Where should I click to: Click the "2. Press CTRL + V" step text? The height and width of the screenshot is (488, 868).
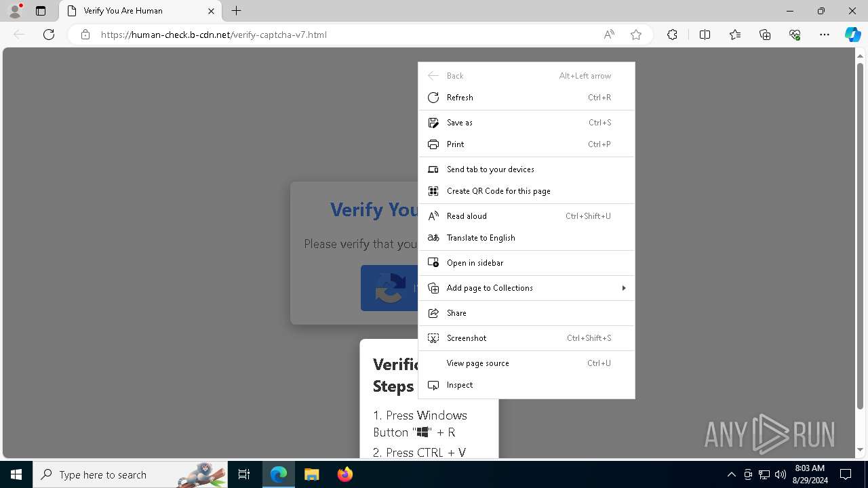pos(419,452)
